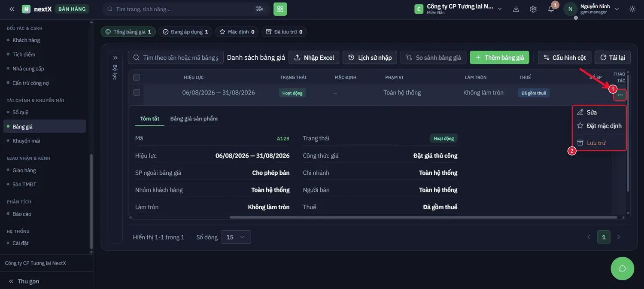Screen dimensions: 644x289
Task: Open the company switcher dropdown
Action: [458, 9]
